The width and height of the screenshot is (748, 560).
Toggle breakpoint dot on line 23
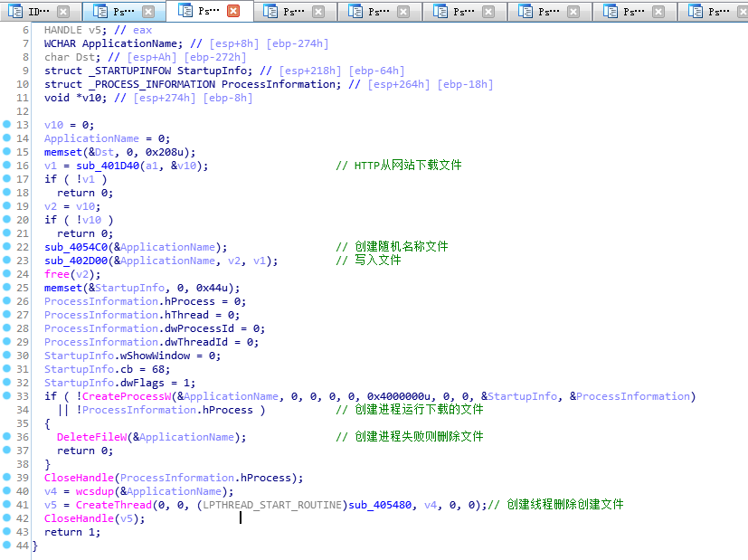click(6, 260)
